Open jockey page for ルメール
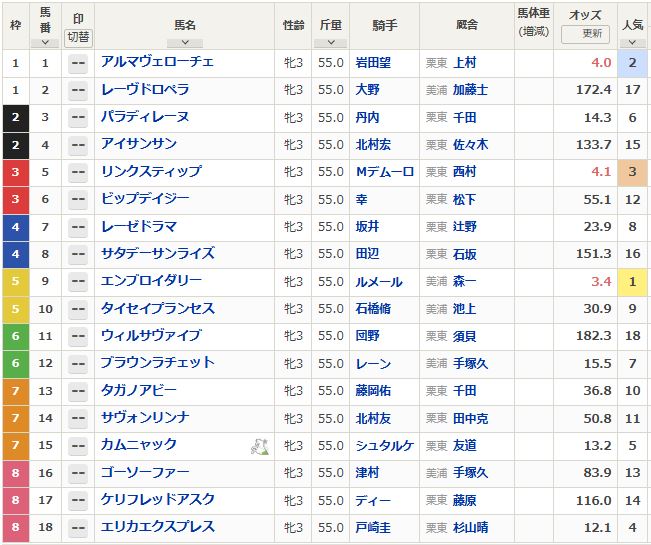 379,282
